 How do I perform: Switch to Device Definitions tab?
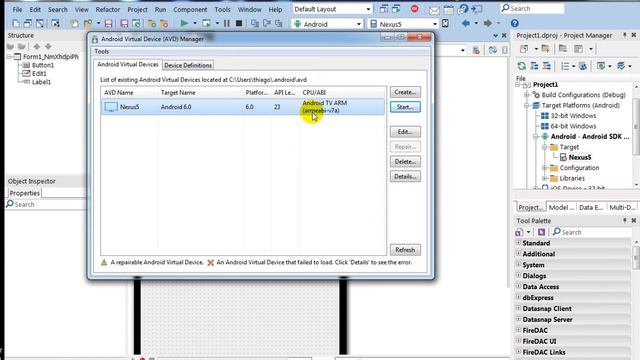(x=188, y=65)
